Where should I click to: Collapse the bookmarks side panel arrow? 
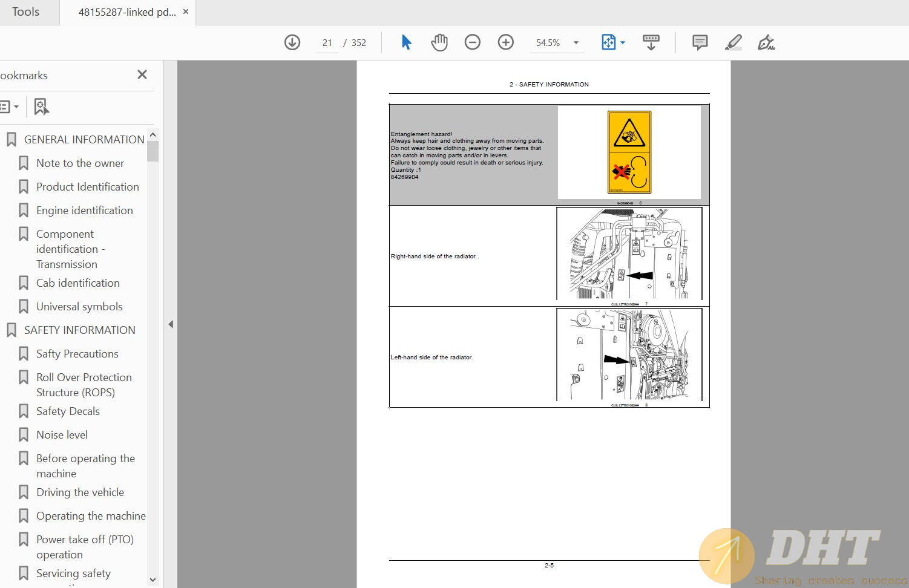pyautogui.click(x=171, y=324)
